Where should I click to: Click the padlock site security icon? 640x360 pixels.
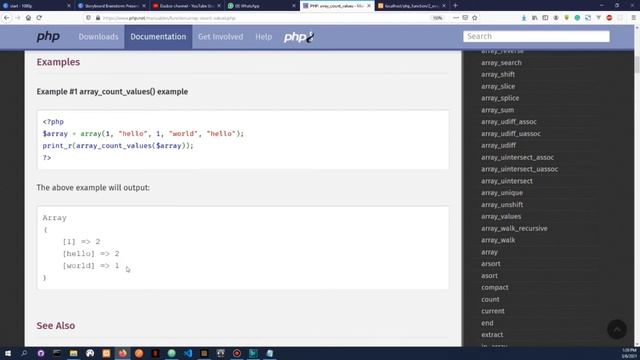click(x=98, y=18)
